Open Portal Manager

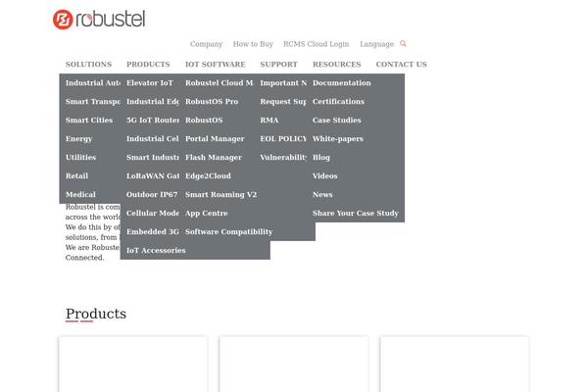(215, 139)
